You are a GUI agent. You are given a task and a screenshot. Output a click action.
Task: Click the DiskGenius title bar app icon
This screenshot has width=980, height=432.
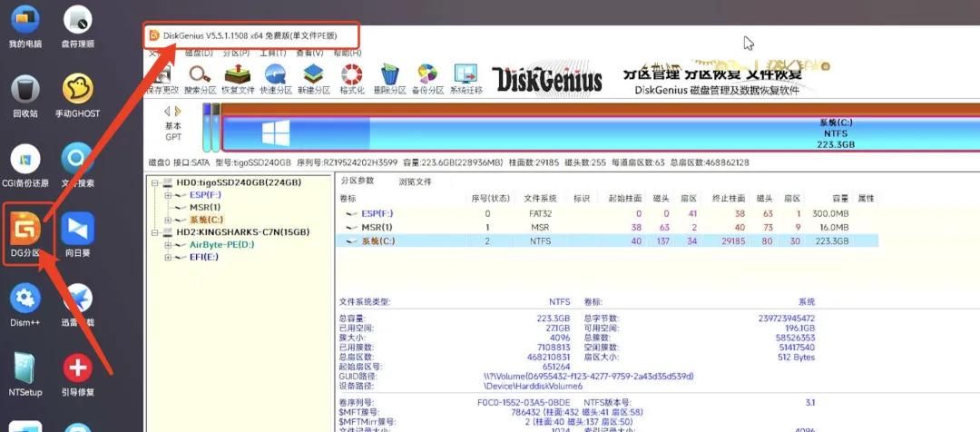pyautogui.click(x=154, y=35)
